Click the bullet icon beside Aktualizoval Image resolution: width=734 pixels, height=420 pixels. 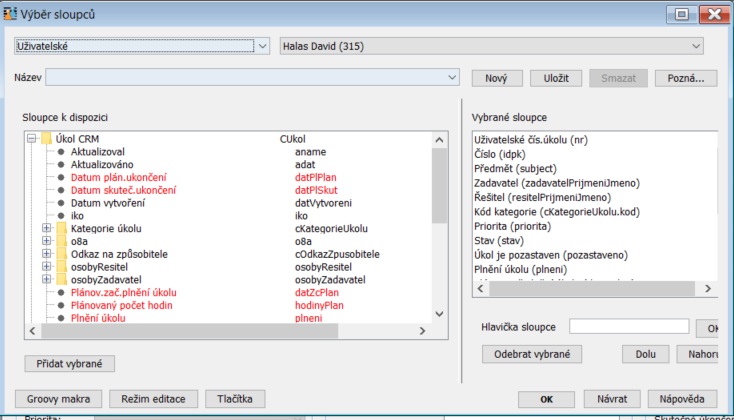point(61,151)
